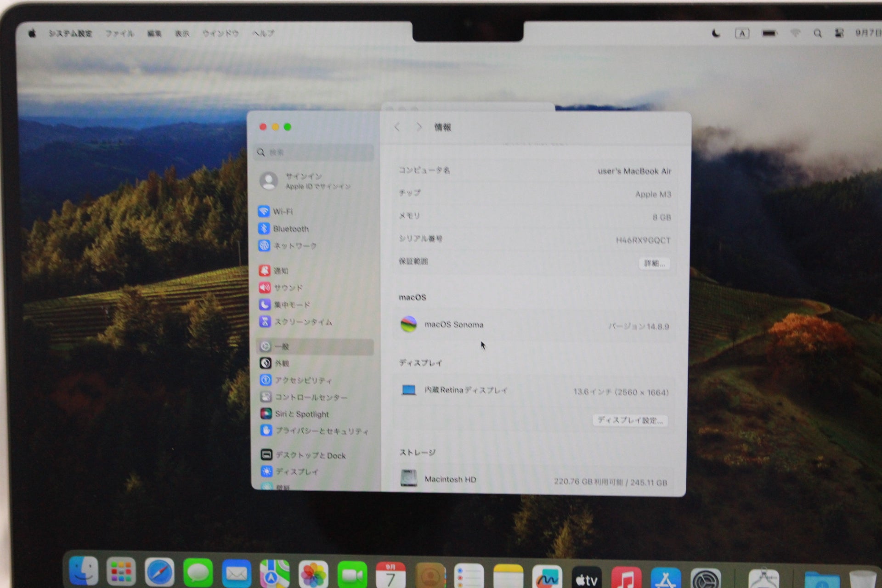Open Messages from the Dock
This screenshot has height=588, width=882.
pyautogui.click(x=198, y=573)
